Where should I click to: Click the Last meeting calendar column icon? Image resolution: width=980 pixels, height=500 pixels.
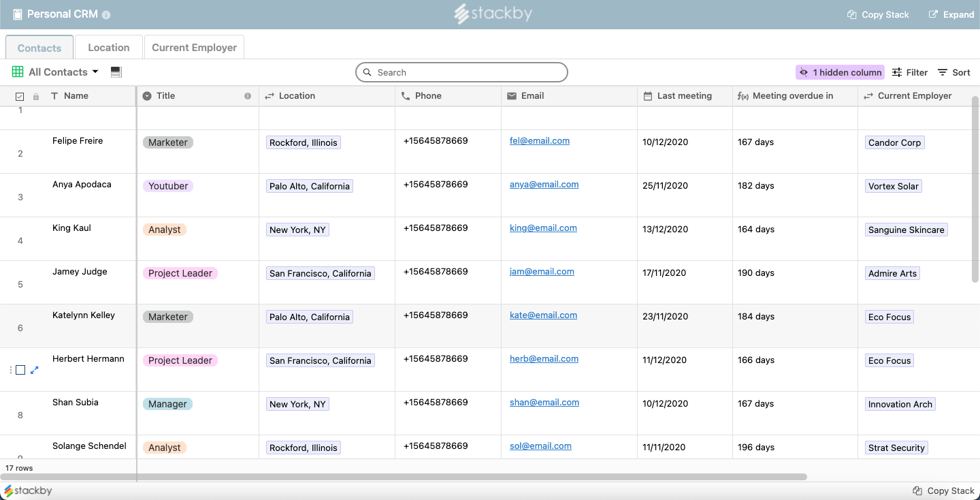pyautogui.click(x=648, y=96)
